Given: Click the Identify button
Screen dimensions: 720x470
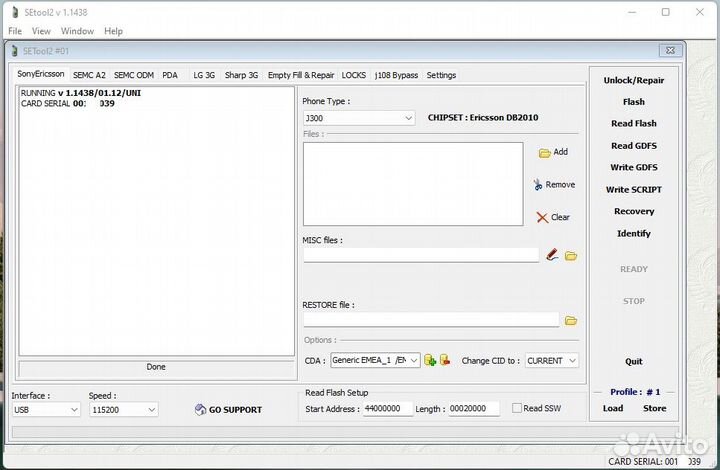Looking at the screenshot, I should (634, 234).
